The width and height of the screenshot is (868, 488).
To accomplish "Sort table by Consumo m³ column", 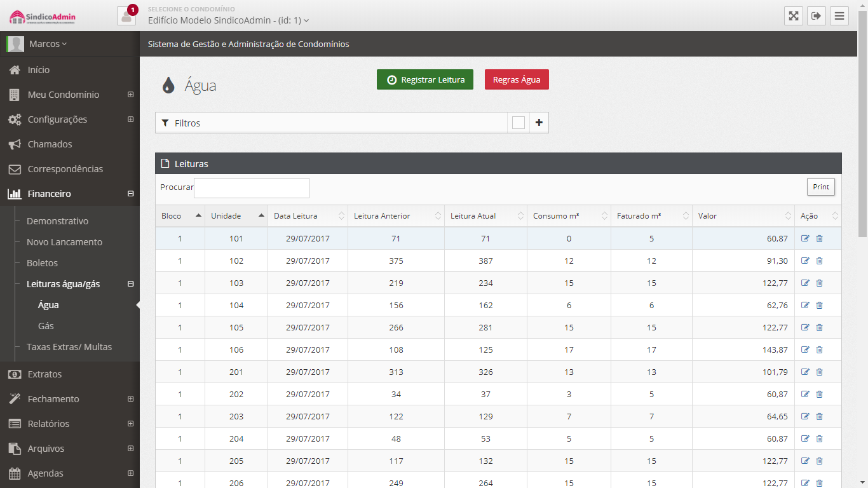I will pos(569,216).
